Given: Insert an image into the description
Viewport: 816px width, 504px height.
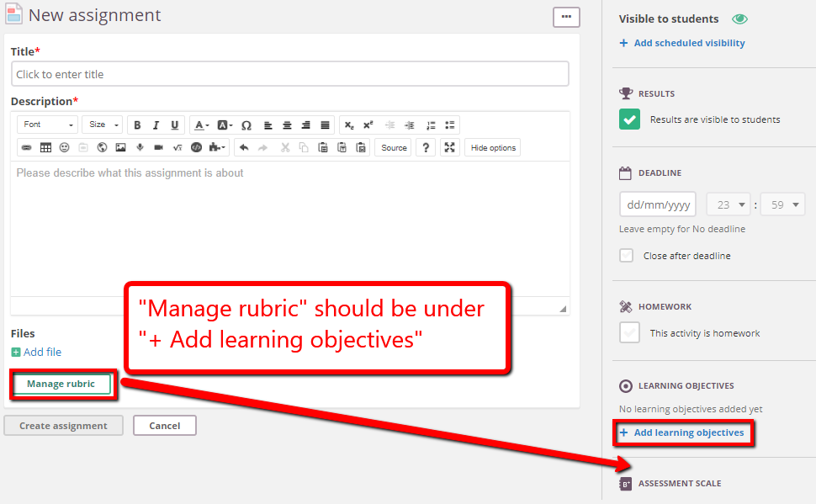Looking at the screenshot, I should (x=120, y=147).
